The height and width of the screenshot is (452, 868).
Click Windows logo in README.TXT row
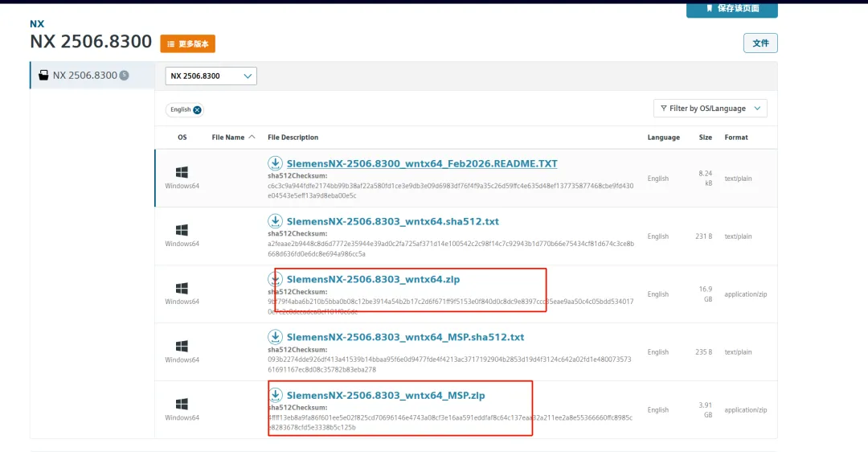(182, 172)
